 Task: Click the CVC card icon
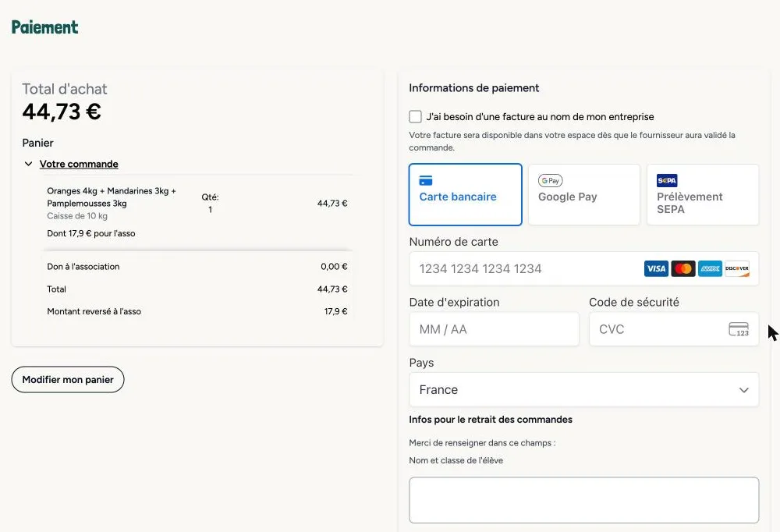click(x=739, y=329)
